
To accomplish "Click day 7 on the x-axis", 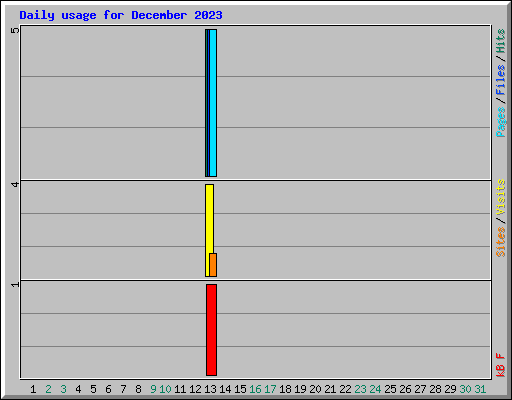I will coord(123,389).
